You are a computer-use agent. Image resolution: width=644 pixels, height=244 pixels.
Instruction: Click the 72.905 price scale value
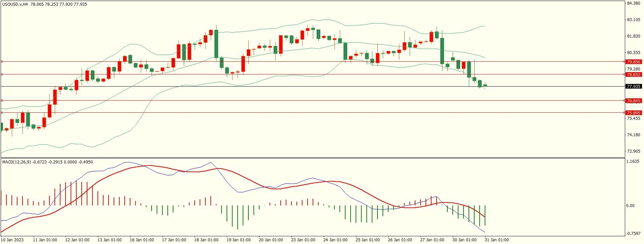(633, 151)
